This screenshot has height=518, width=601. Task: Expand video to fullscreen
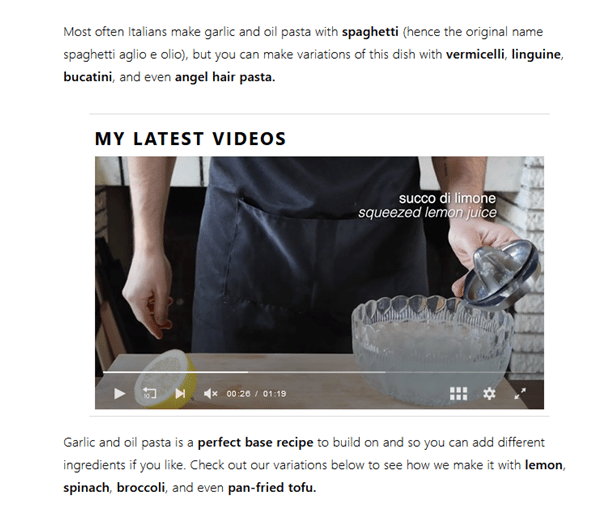[x=520, y=393]
